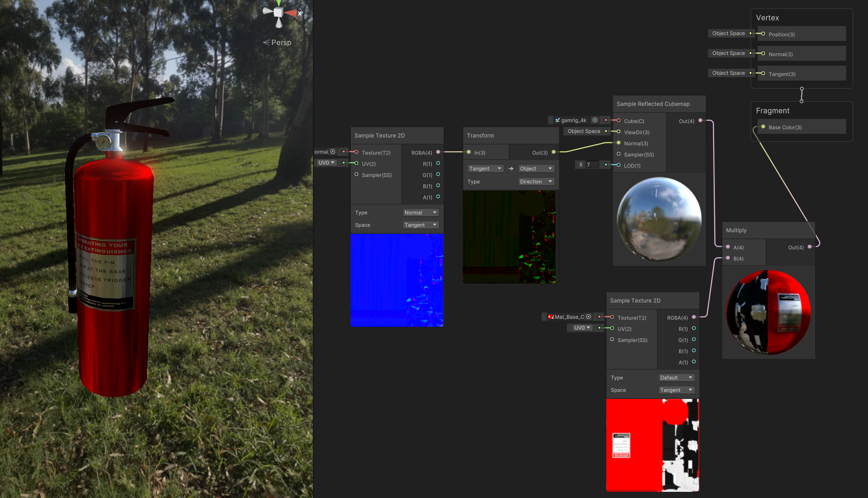Open object picker for Mat_Base_C texture
868x498 pixels.
588,317
